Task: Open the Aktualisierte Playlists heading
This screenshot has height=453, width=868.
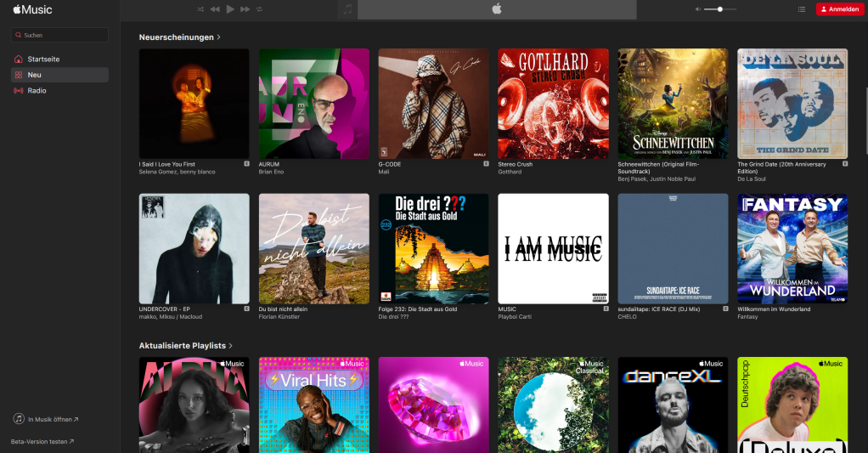Action: coord(182,346)
